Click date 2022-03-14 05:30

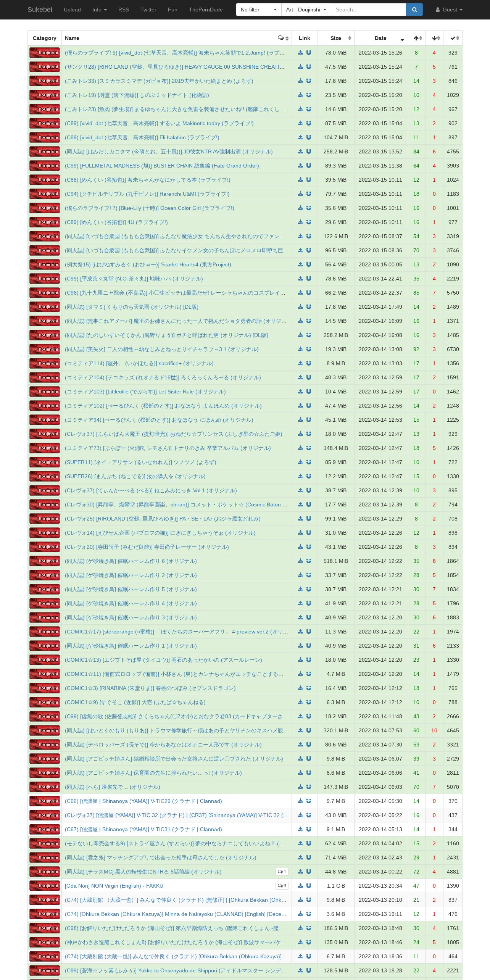pos(380,801)
